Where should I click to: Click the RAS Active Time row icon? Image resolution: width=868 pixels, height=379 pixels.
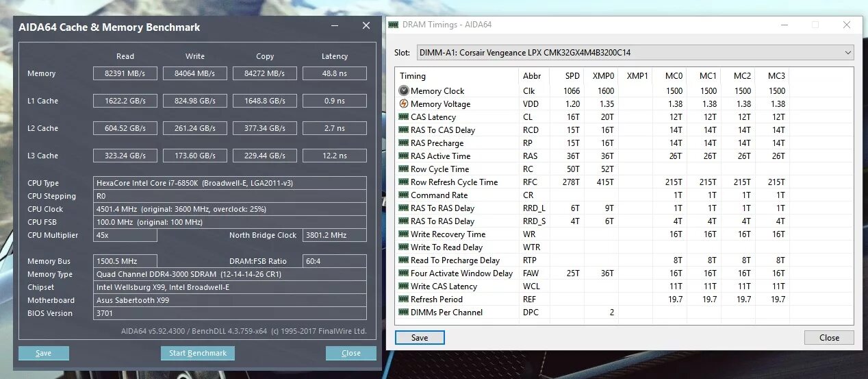tap(404, 156)
